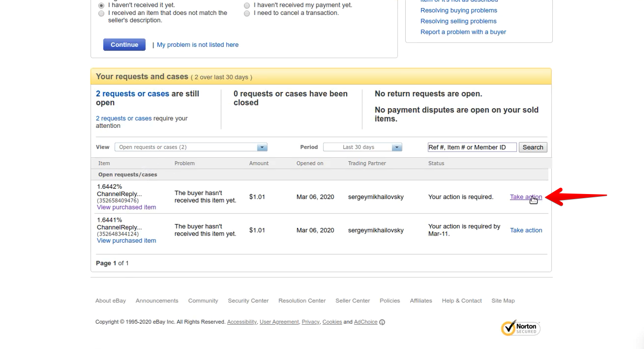Image resolution: width=644 pixels, height=349 pixels.
Task: Click the Norton Secured badge
Action: [521, 328]
